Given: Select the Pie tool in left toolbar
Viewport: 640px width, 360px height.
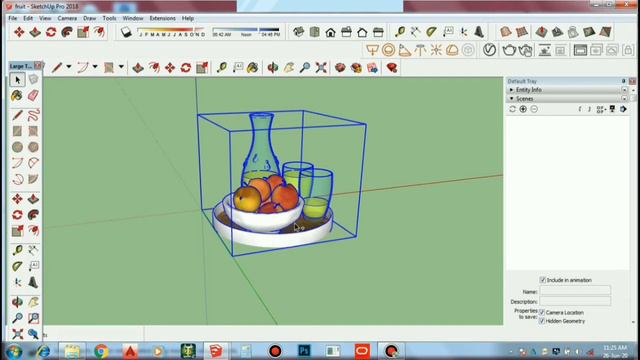Looking at the screenshot, I should [33, 179].
